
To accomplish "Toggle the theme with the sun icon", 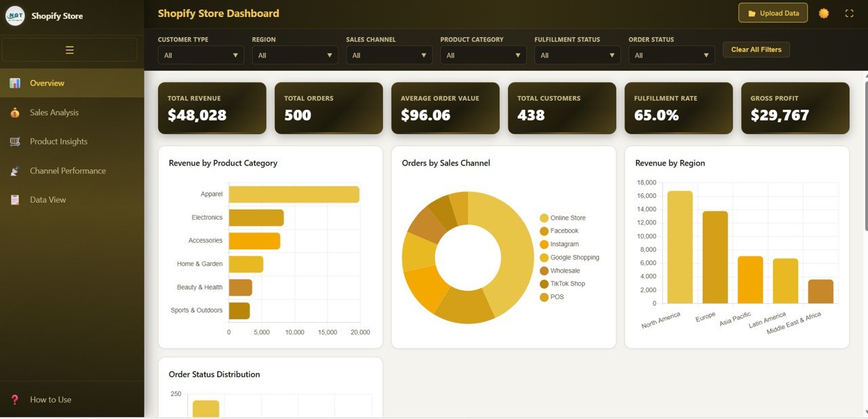I will pyautogui.click(x=823, y=12).
